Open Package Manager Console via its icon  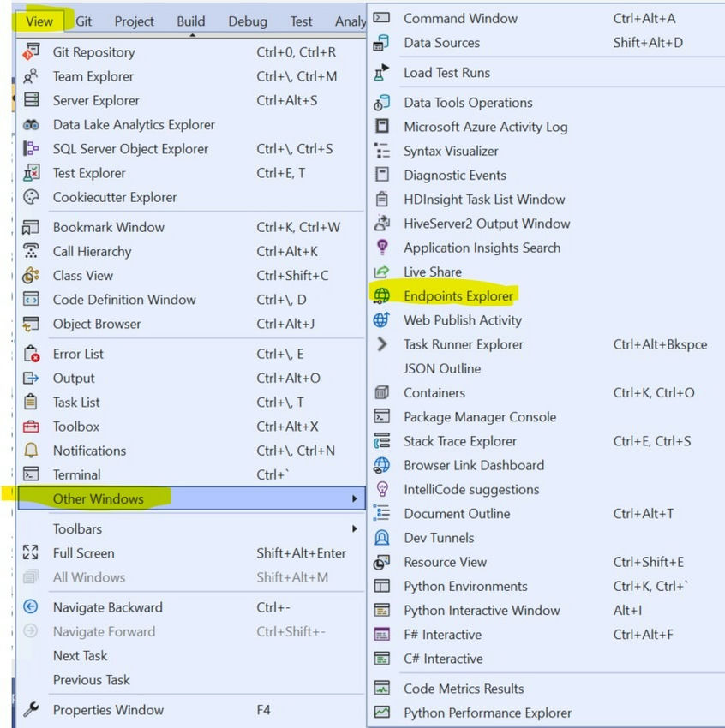coord(383,417)
